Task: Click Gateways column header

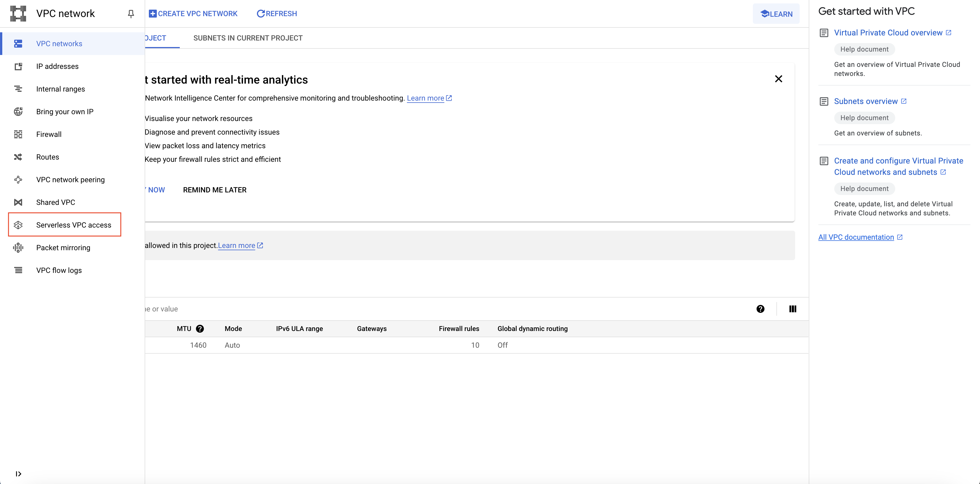Action: tap(372, 329)
